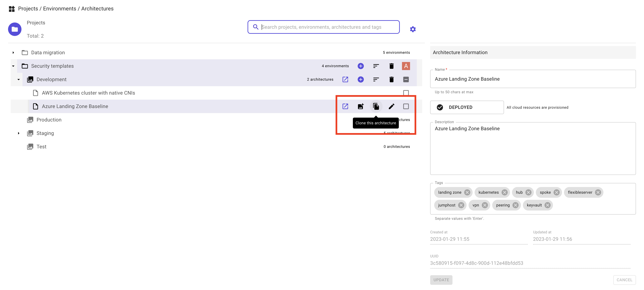The height and width of the screenshot is (290, 644).
Task: Remove the kubernetes tag
Action: point(504,192)
